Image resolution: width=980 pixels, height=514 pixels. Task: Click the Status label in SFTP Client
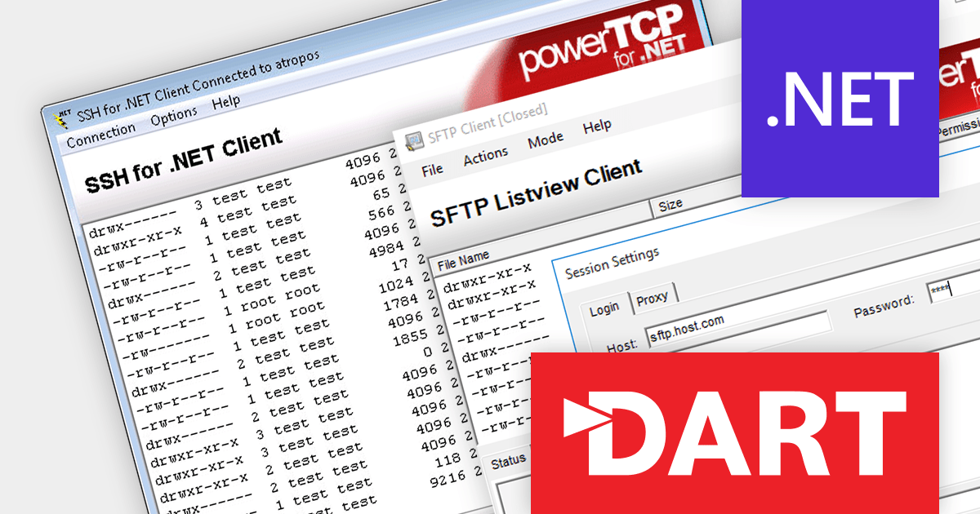pyautogui.click(x=507, y=462)
